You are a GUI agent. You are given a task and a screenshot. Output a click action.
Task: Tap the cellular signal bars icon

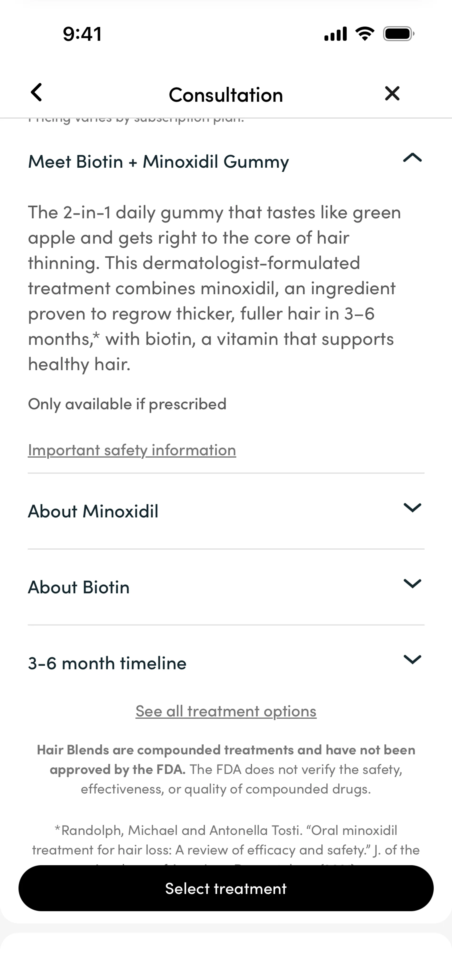tap(335, 34)
